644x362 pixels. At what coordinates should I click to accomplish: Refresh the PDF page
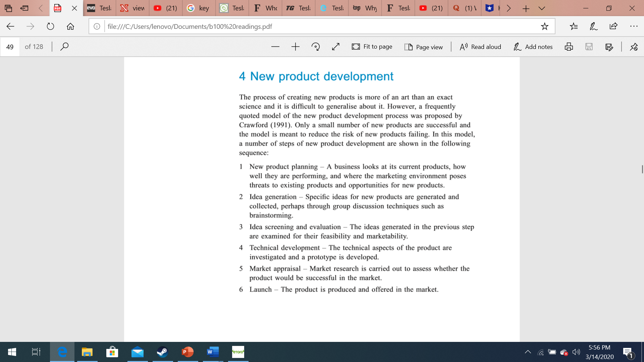click(x=50, y=26)
